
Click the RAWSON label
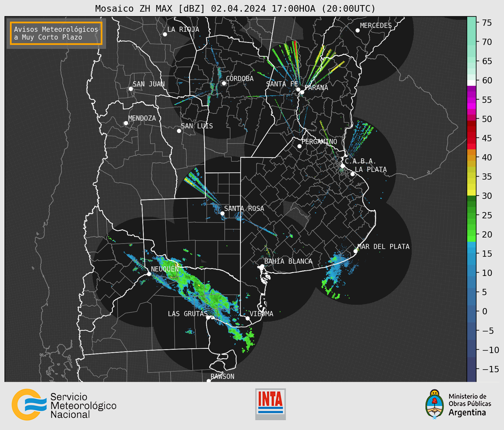(222, 376)
